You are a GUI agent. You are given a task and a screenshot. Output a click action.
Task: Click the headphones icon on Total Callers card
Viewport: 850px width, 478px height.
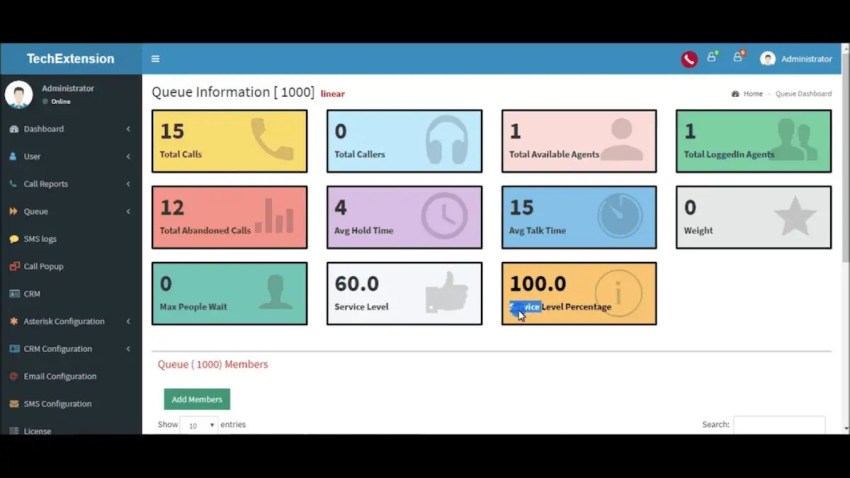pos(447,140)
